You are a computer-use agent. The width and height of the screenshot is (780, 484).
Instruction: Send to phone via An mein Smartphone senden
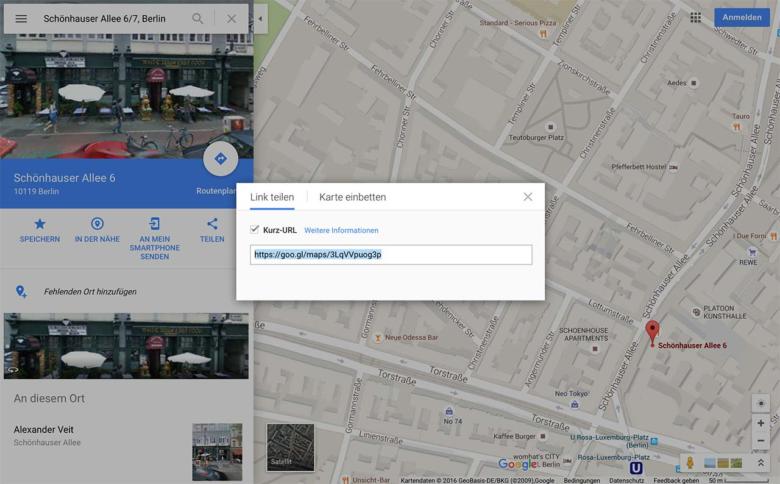tap(154, 224)
